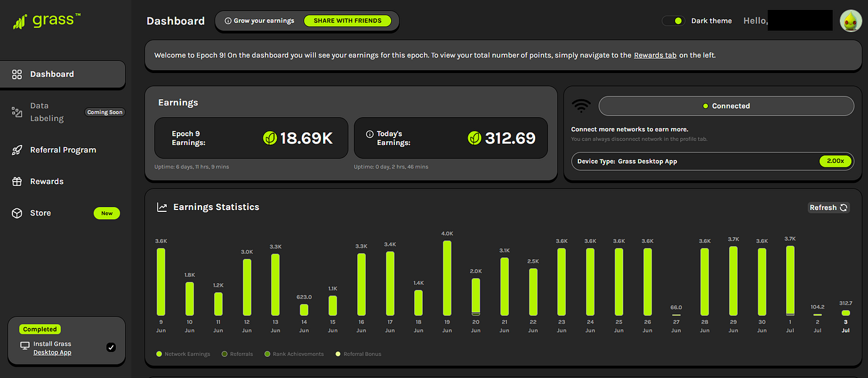
Task: Go to the Referral Program page
Action: (x=63, y=150)
